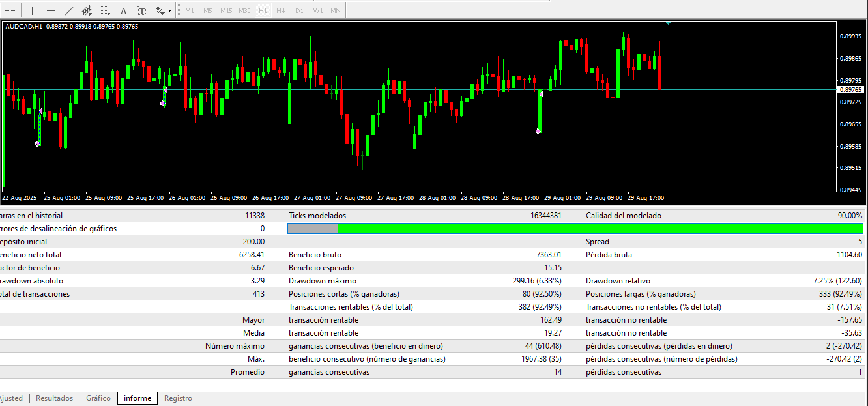Open the arrows objects dropdown
The height and width of the screenshot is (406, 868).
coord(163,10)
